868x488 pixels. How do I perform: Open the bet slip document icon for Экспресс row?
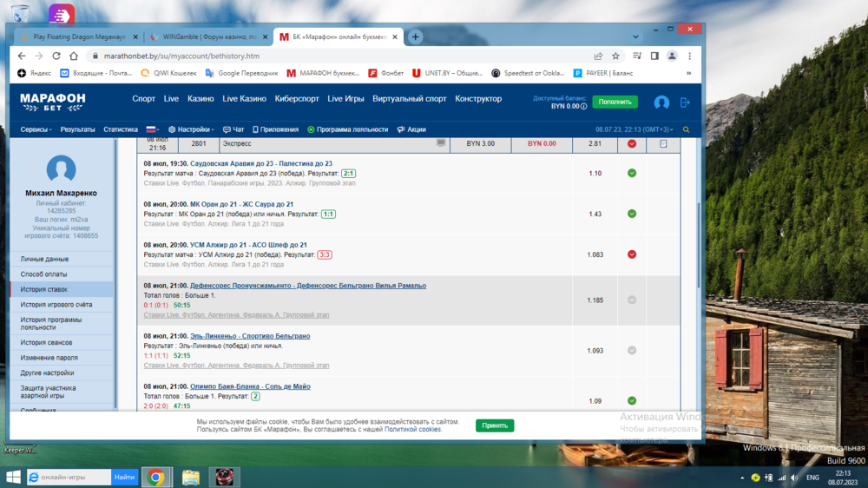click(441, 143)
